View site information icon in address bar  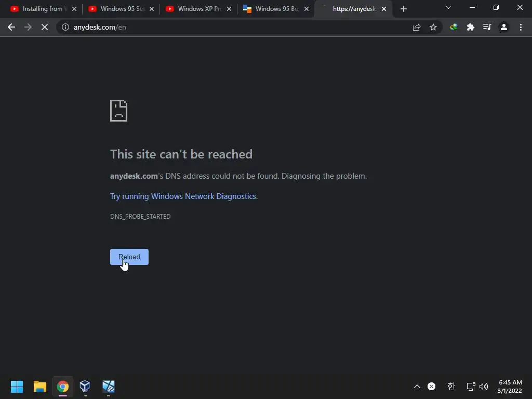click(65, 27)
